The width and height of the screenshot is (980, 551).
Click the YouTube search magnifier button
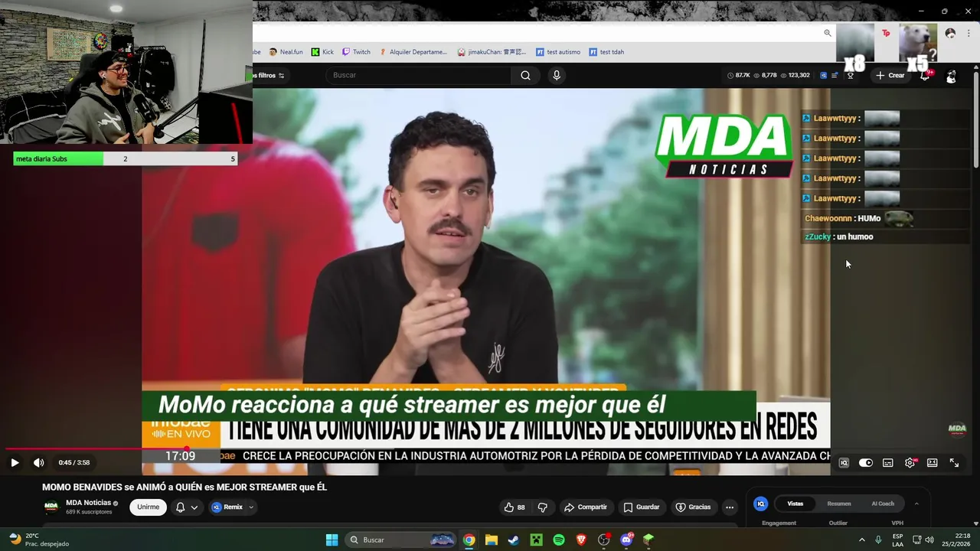(x=525, y=75)
